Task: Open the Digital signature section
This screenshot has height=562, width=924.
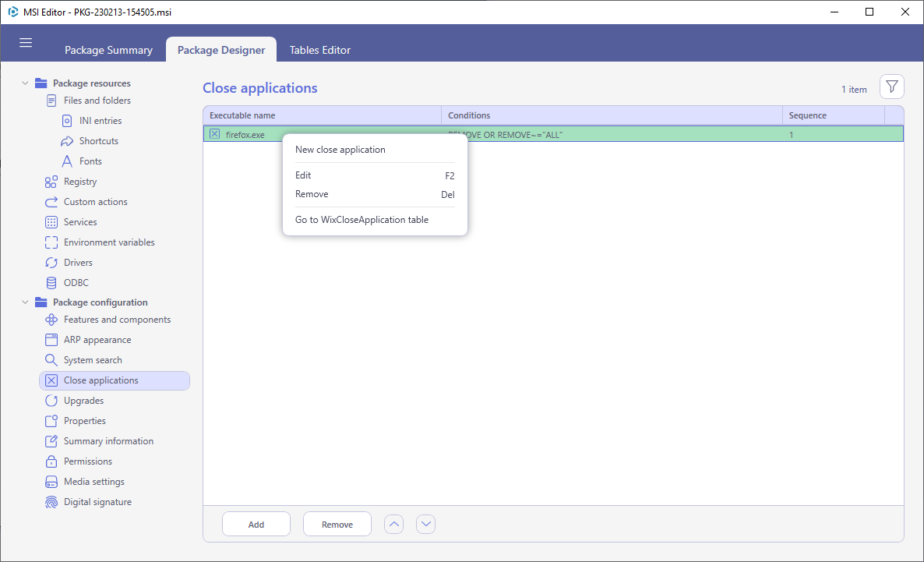Action: 98,502
